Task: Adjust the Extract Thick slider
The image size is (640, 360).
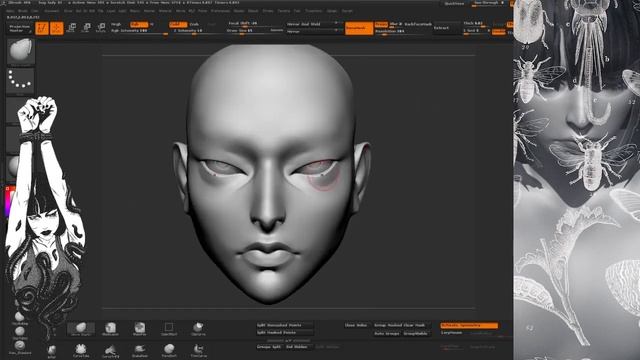Action: pyautogui.click(x=476, y=24)
